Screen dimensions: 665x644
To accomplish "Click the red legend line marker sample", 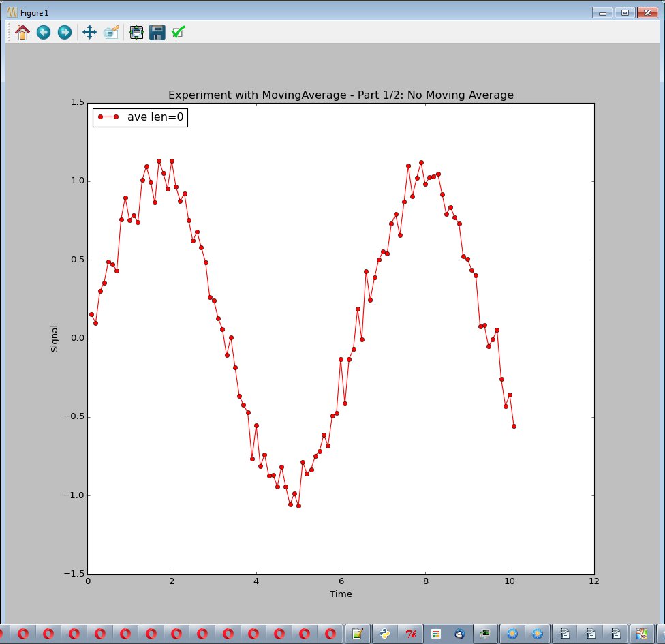I will (108, 117).
